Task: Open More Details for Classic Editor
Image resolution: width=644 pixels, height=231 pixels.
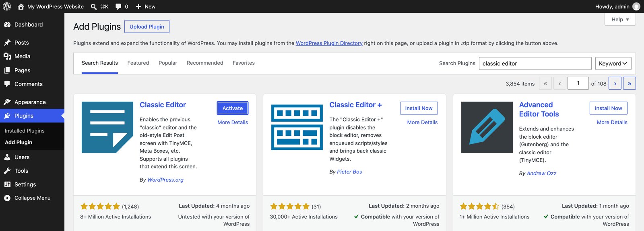Action: pos(233,123)
